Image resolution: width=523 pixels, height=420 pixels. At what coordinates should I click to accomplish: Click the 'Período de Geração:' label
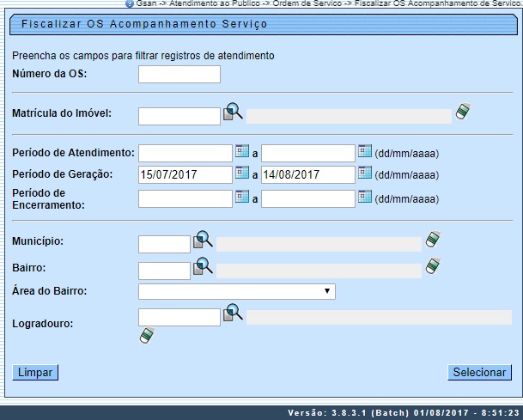click(63, 174)
